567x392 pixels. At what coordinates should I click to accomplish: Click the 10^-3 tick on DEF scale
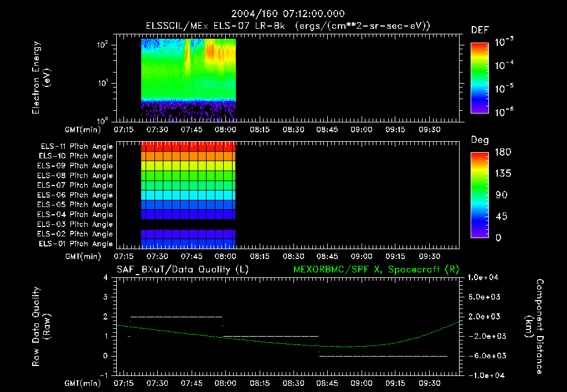(x=504, y=42)
